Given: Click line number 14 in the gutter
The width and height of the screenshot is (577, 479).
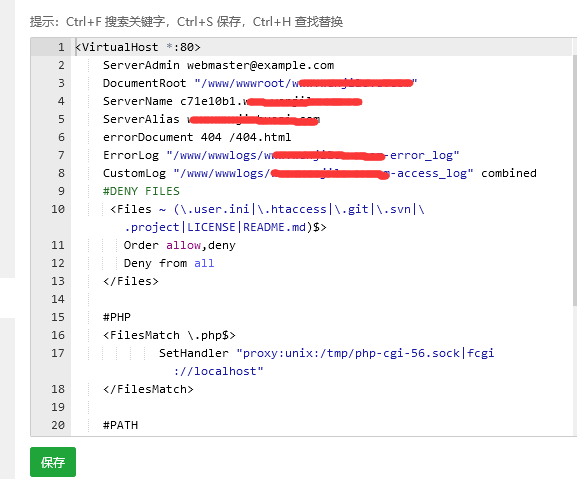Looking at the screenshot, I should pyautogui.click(x=58, y=299).
